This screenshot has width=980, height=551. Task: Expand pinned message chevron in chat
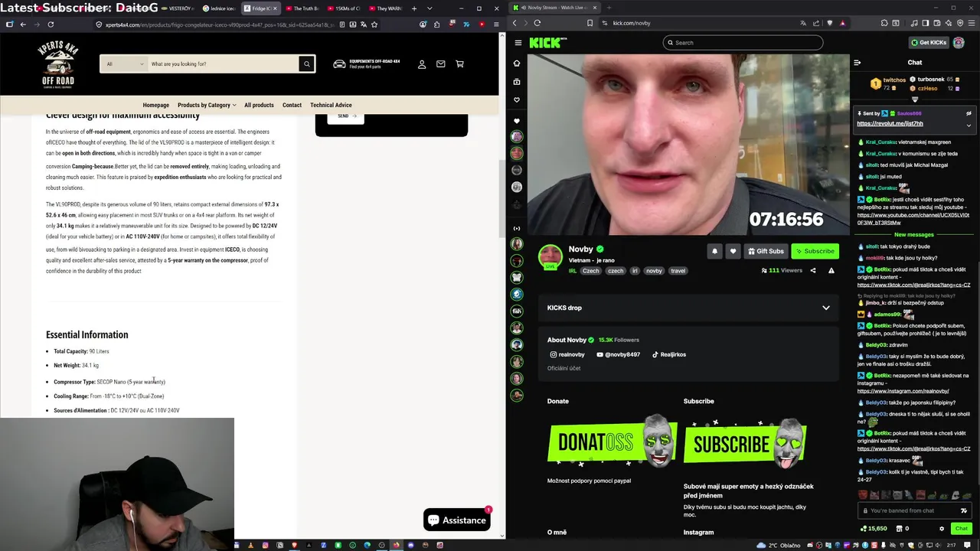click(969, 125)
